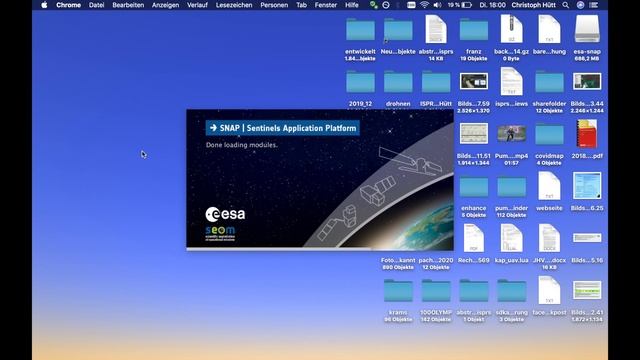Screen dimensions: 640x360
Task: Click the pach...2020 folder label
Action: click(x=436, y=260)
